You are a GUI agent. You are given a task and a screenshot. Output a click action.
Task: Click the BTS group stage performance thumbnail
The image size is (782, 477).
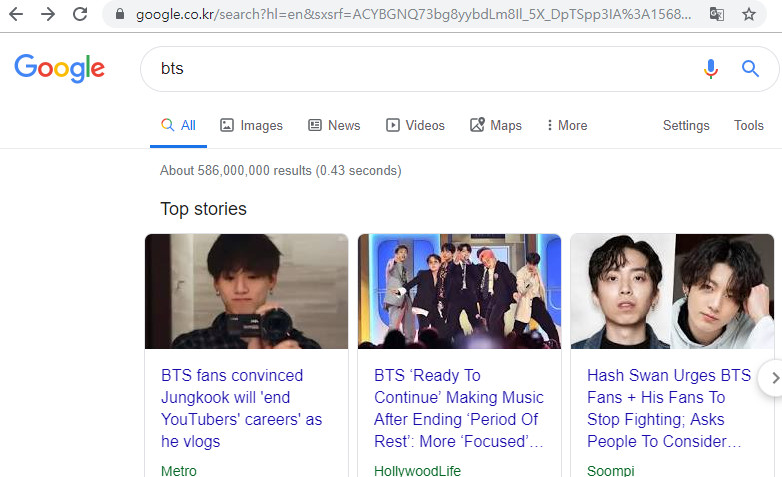pos(459,291)
